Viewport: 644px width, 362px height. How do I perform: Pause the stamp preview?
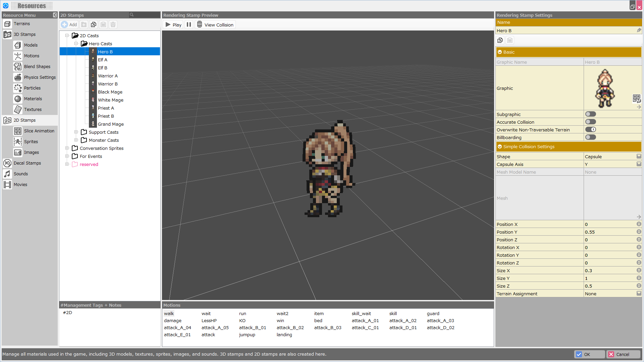pos(189,25)
